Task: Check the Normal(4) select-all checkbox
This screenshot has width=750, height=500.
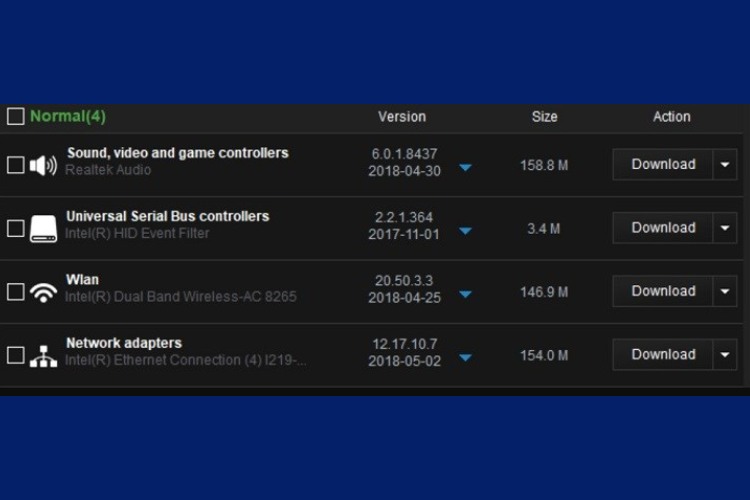Action: click(15, 116)
